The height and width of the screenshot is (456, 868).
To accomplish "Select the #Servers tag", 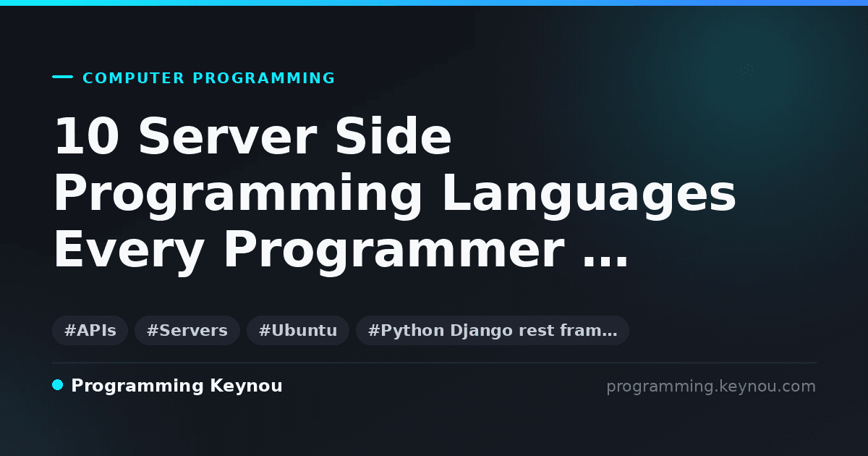I will pyautogui.click(x=187, y=331).
